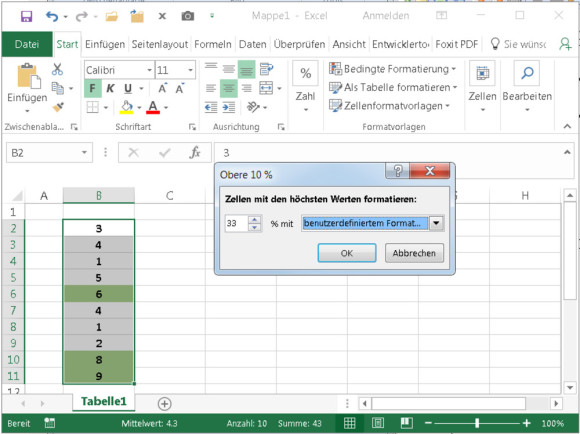This screenshot has height=434, width=580.
Task: Select column H header
Action: (525, 195)
